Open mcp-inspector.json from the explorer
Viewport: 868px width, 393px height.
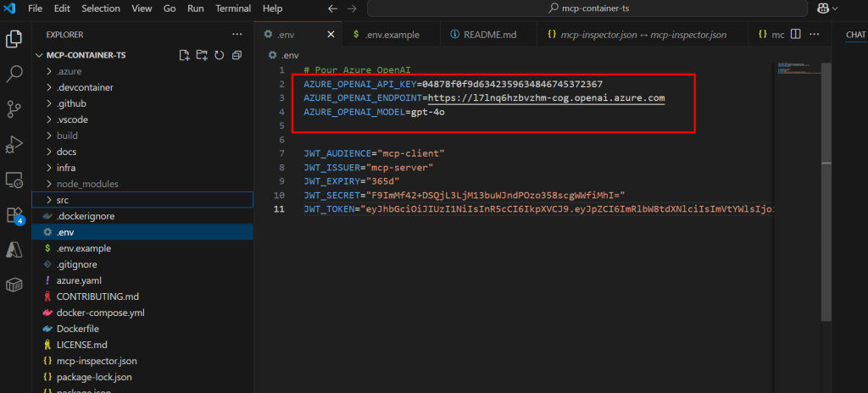point(142,361)
